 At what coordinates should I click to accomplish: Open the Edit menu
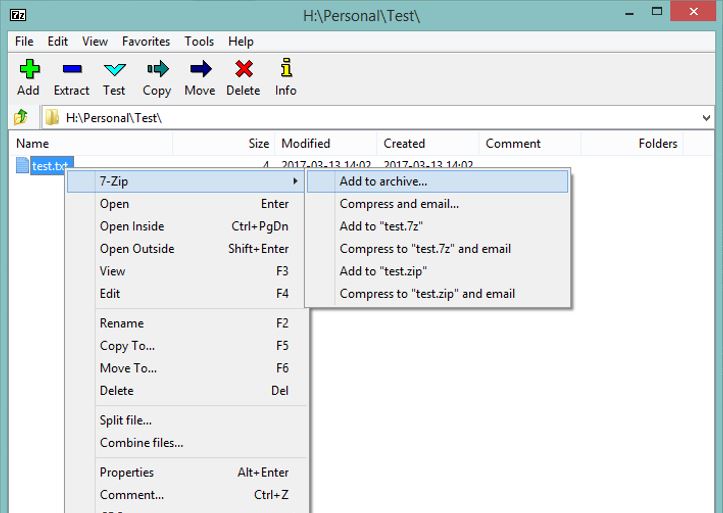pyautogui.click(x=58, y=41)
